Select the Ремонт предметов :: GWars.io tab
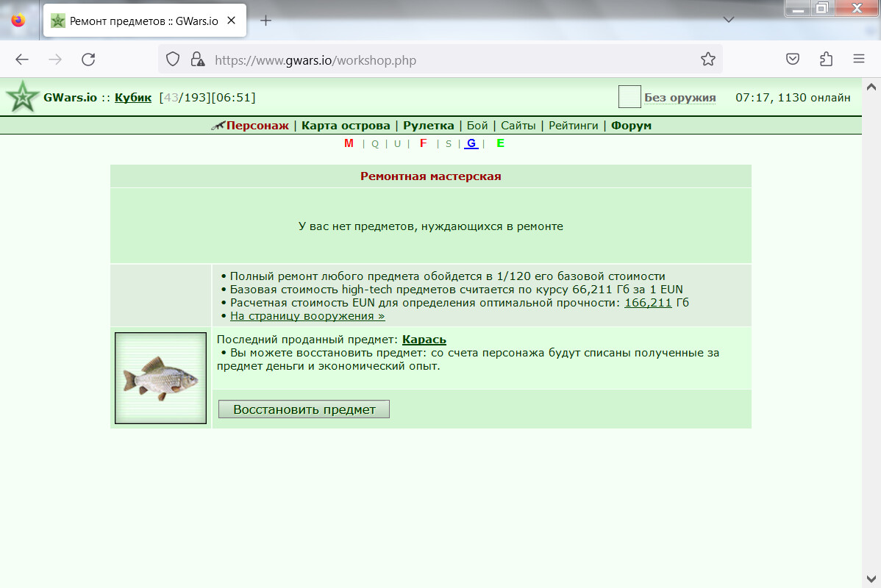The height and width of the screenshot is (588, 881). point(144,21)
